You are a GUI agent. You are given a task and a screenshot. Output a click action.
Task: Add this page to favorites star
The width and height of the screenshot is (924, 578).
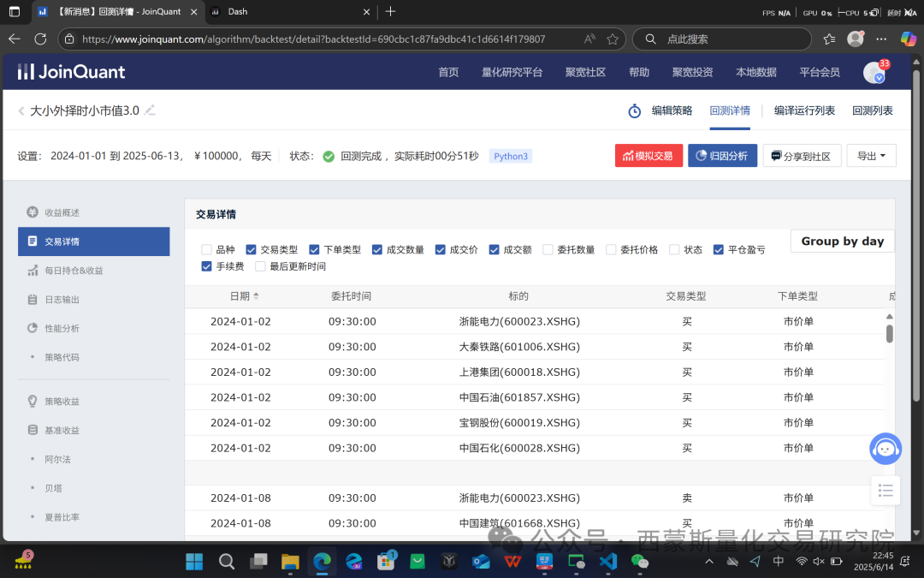pos(613,39)
